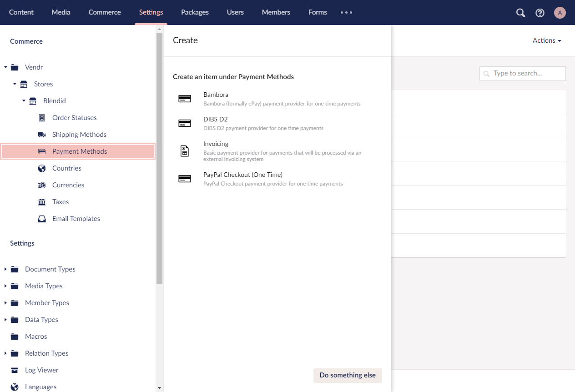Screen dimensions: 575x392
Task: Go to the Media section
Action: [x=61, y=12]
